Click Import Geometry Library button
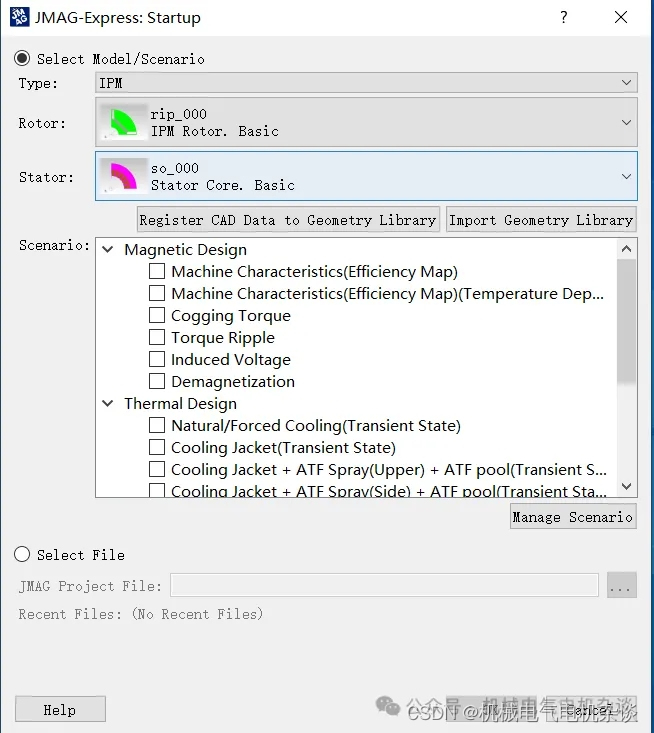The width and height of the screenshot is (654, 733). pyautogui.click(x=541, y=220)
